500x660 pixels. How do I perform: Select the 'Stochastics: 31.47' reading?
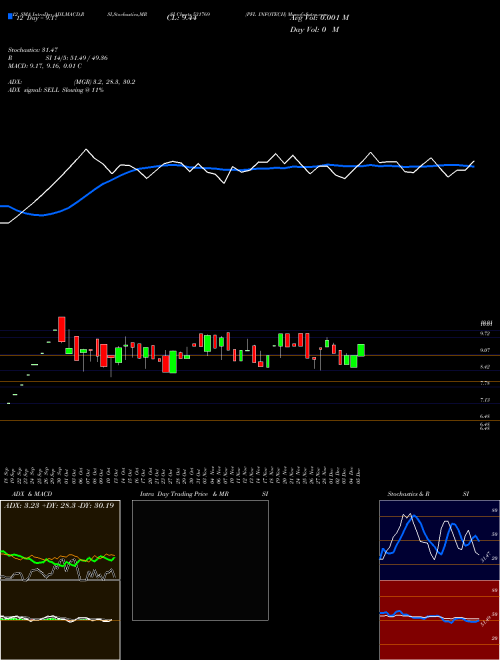point(32,50)
